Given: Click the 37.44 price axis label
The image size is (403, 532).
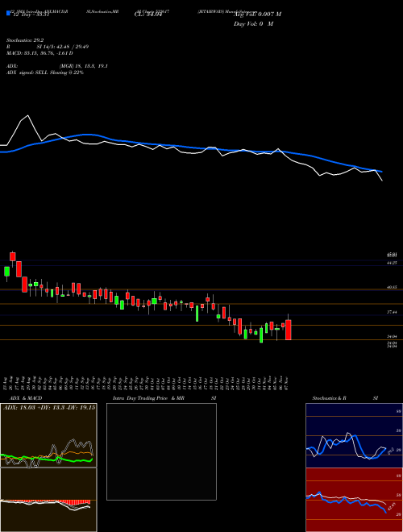Looking at the screenshot, I should pos(392,312).
